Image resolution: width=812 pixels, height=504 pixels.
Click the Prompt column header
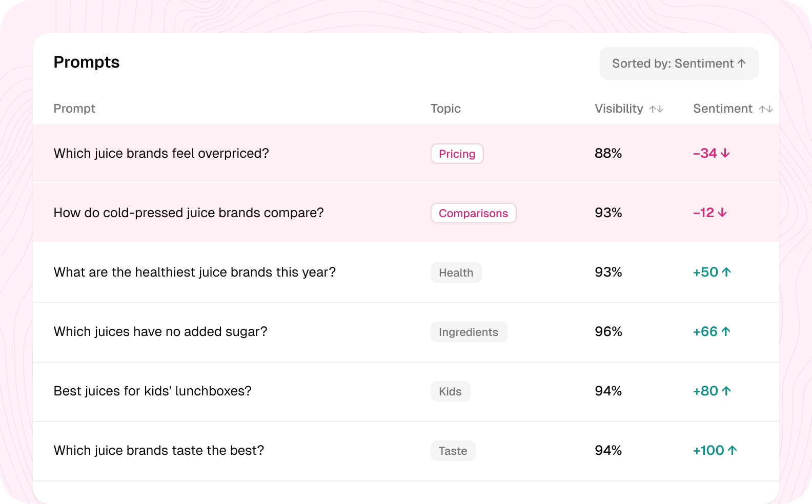(x=74, y=109)
